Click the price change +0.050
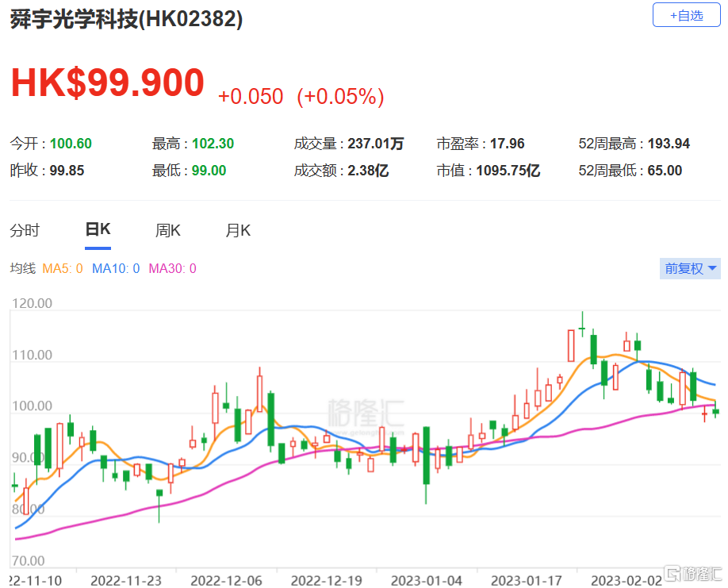The image size is (728, 588). coord(251,96)
